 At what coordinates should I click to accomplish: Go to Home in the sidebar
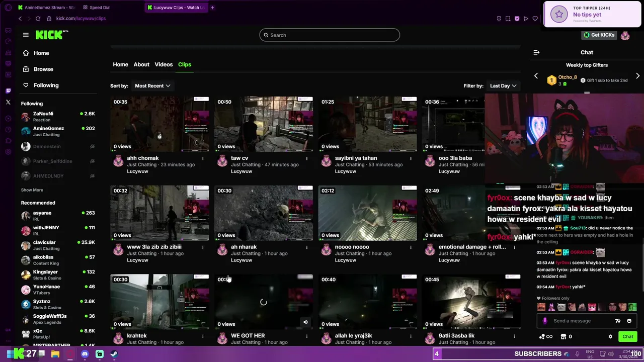[41, 53]
